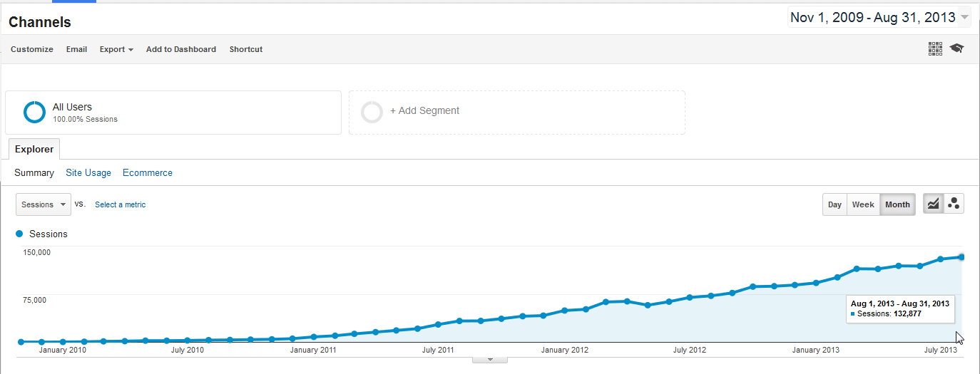Image resolution: width=980 pixels, height=374 pixels.
Task: Select the Explorer tab
Action: tap(34, 150)
